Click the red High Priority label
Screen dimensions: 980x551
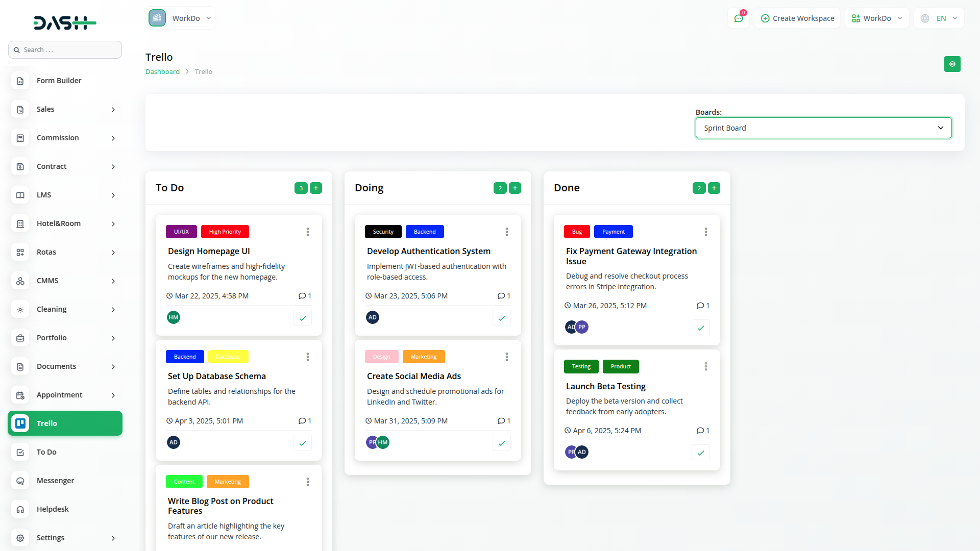(x=225, y=232)
